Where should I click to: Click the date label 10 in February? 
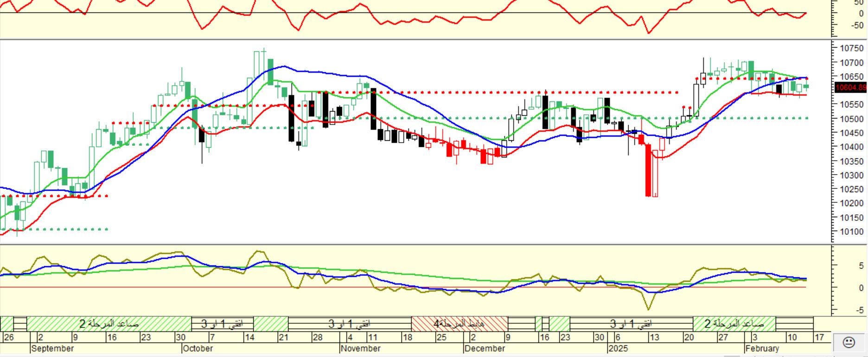pyautogui.click(x=792, y=337)
